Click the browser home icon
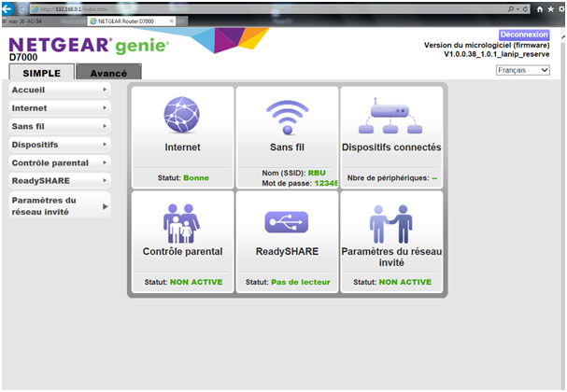567x392 pixels. click(x=540, y=9)
